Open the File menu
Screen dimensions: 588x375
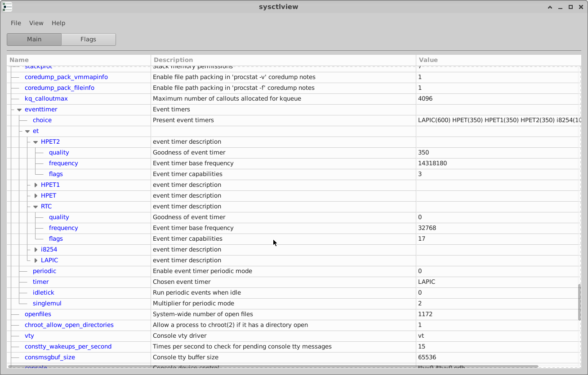pos(16,23)
